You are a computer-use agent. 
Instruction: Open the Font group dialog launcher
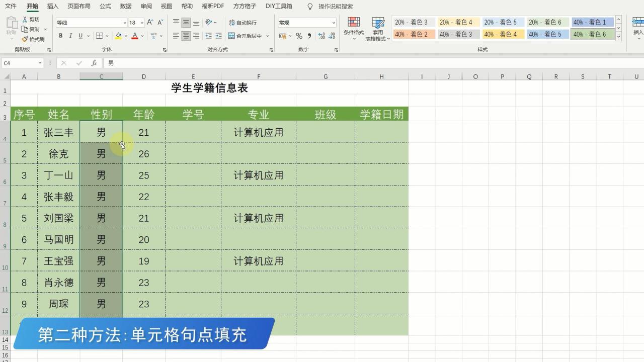coord(165,50)
